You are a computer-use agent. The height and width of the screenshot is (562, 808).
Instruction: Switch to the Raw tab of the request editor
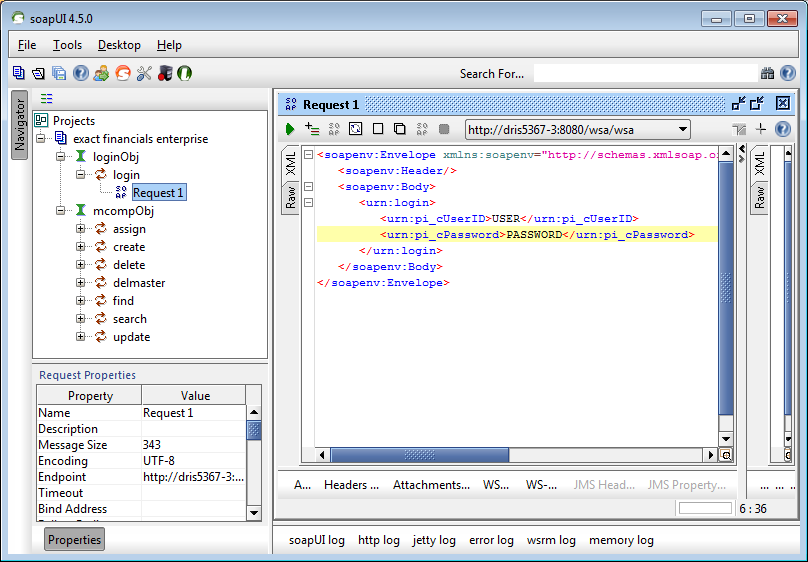(291, 197)
